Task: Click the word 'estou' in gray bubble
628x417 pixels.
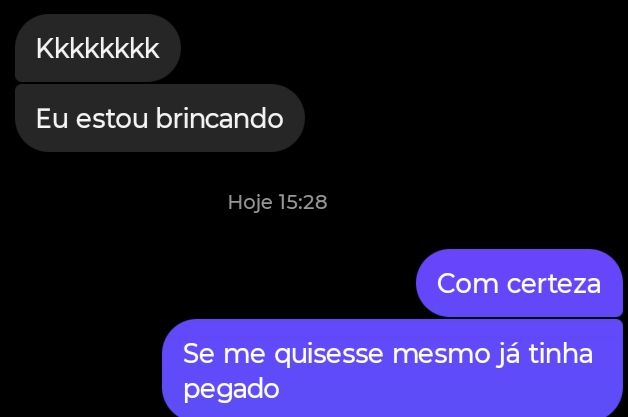Action: (x=112, y=119)
